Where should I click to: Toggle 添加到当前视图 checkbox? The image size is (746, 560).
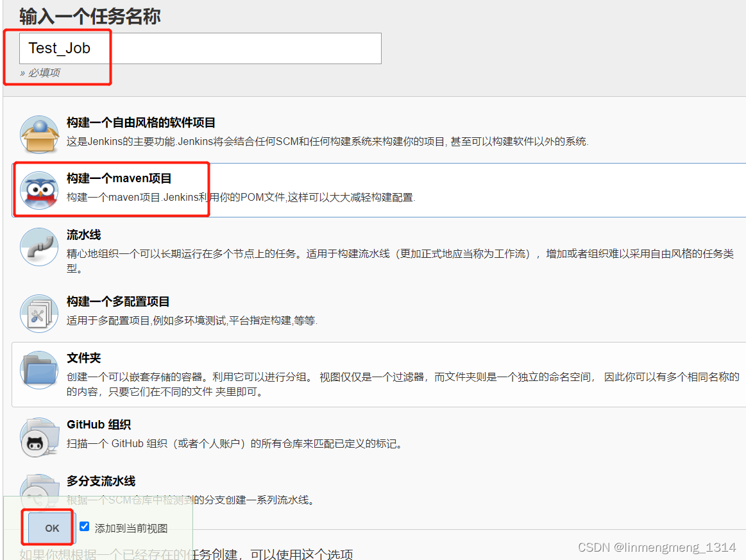point(84,526)
